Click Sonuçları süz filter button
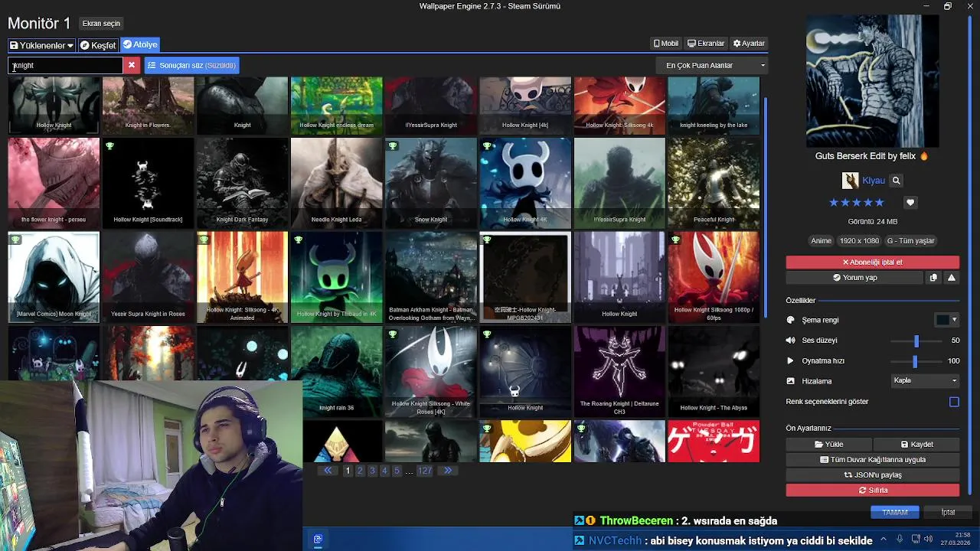 [191, 65]
